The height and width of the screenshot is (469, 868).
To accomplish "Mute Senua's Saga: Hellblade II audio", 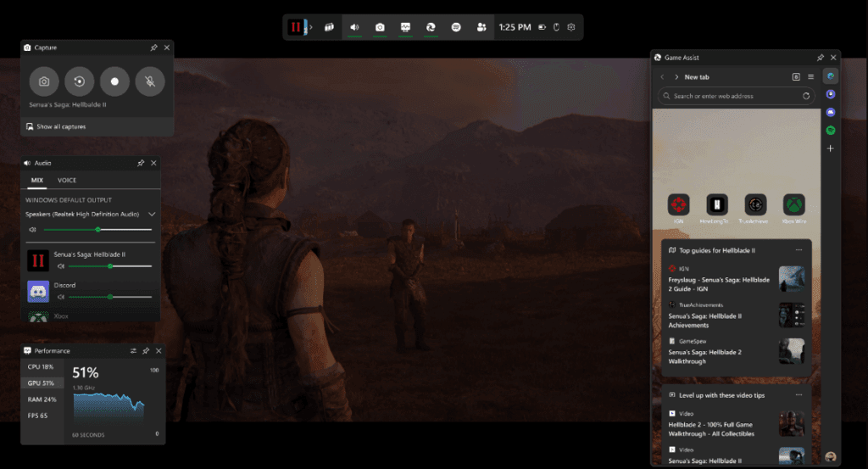I will click(x=61, y=266).
